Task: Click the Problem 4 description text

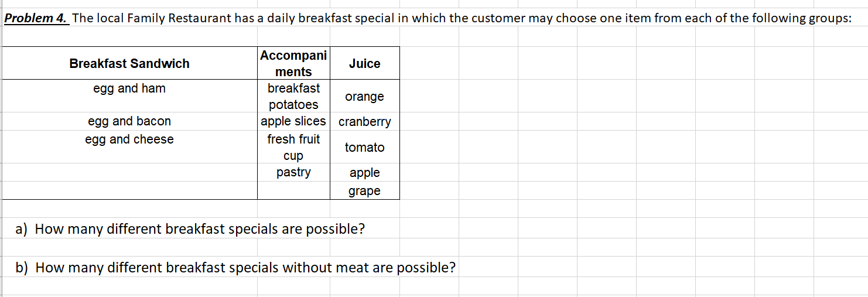Action: 428,18
